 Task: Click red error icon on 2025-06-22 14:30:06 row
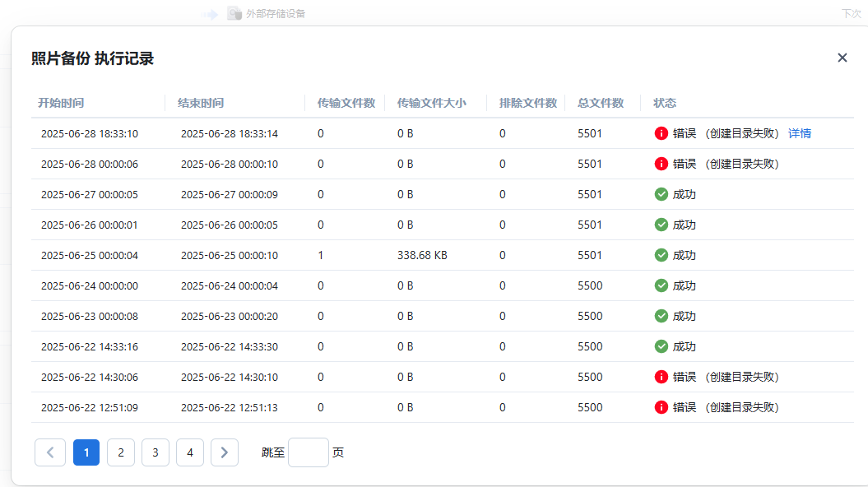pyautogui.click(x=661, y=377)
